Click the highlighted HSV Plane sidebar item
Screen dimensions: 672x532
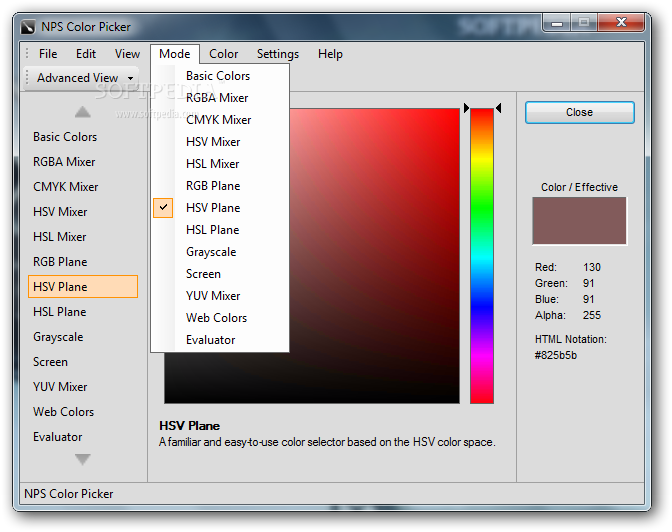(83, 287)
